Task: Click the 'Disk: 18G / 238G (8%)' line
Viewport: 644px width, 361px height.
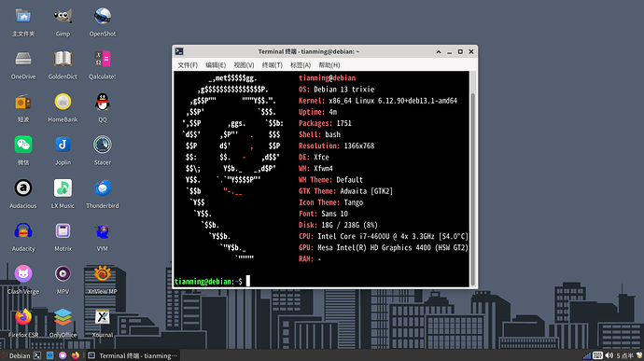Action: pyautogui.click(x=338, y=225)
